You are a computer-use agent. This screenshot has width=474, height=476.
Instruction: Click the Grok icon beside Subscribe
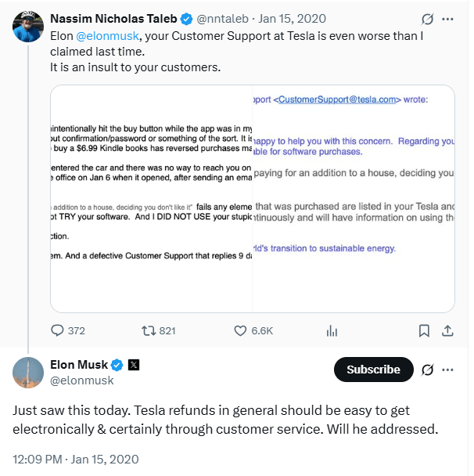[x=427, y=370]
